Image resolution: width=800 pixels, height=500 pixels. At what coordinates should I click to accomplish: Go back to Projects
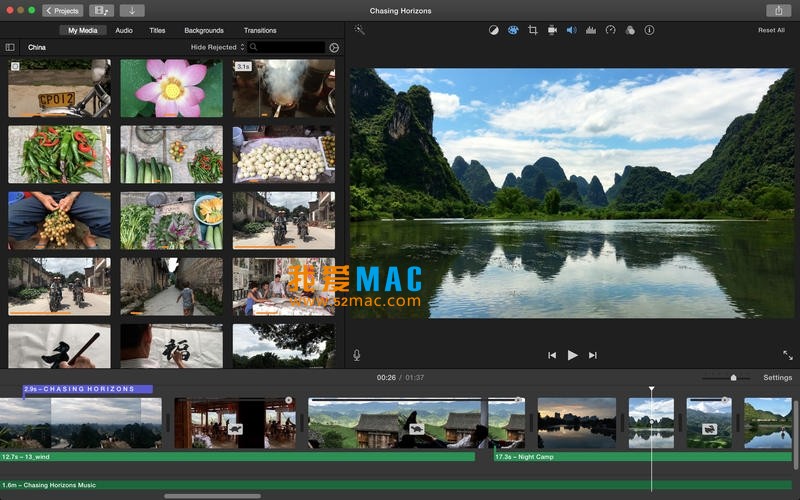pos(62,10)
